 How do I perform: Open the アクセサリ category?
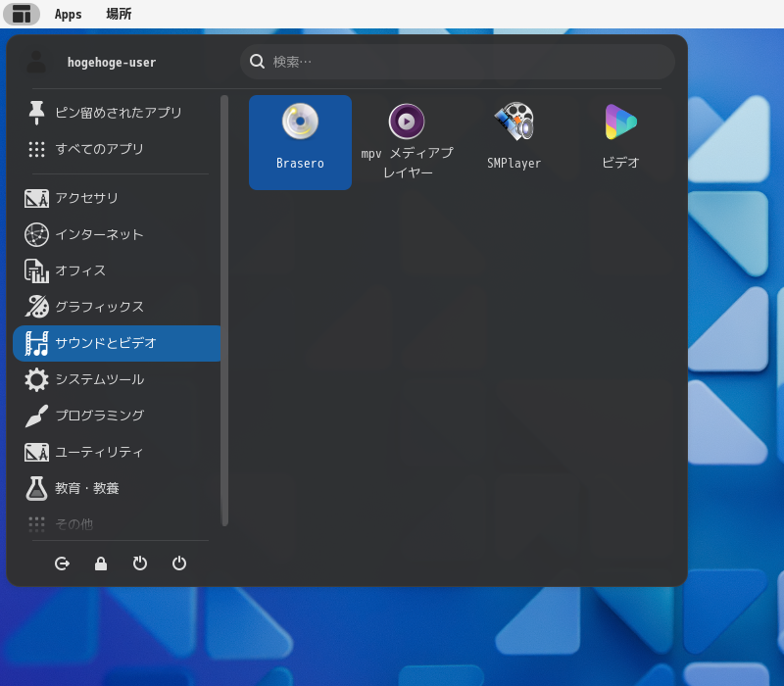coord(117,198)
